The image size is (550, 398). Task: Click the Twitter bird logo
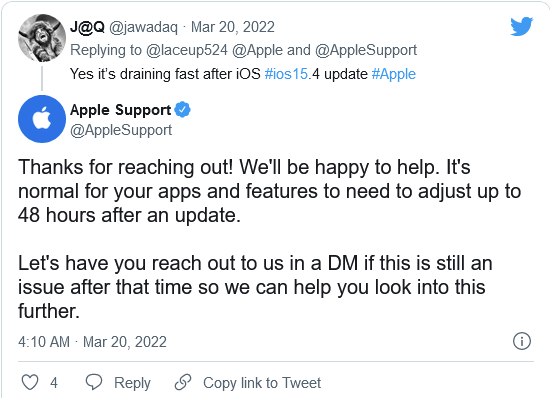[x=522, y=26]
